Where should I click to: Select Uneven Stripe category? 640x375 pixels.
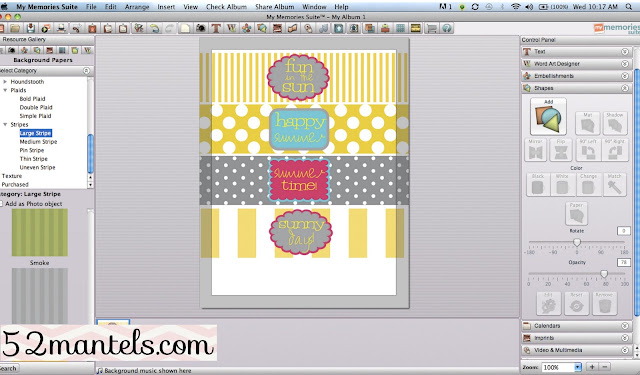37,167
